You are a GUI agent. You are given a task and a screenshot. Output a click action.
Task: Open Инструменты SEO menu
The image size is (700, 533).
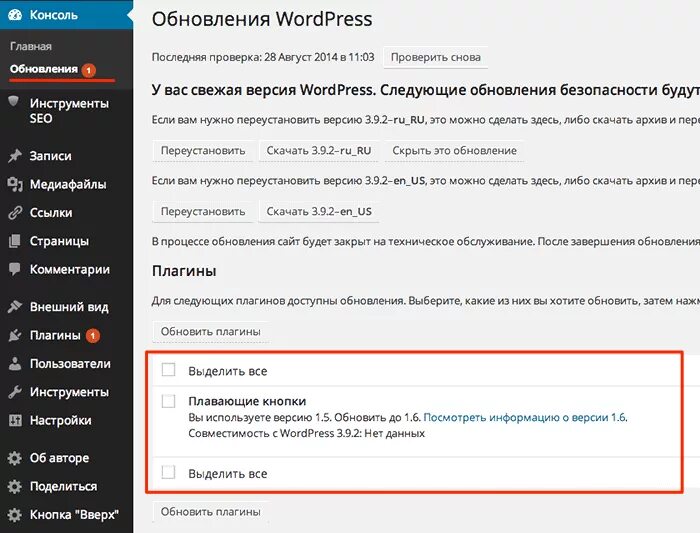coord(67,111)
